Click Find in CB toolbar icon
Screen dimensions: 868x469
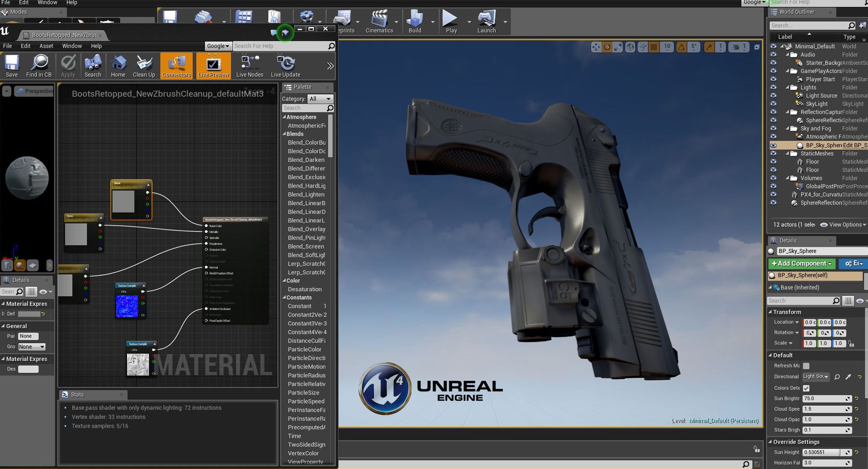point(39,66)
